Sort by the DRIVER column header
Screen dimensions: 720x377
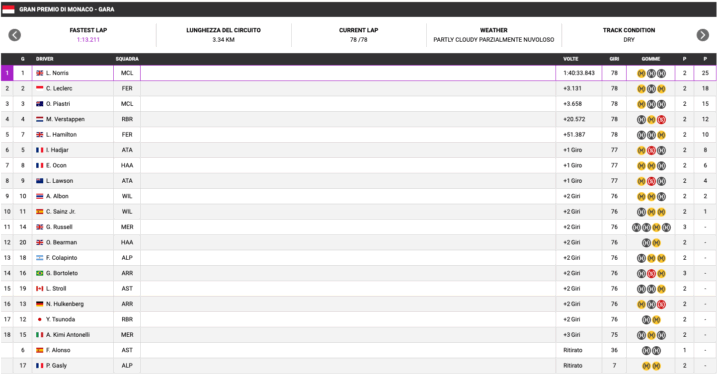[45, 59]
